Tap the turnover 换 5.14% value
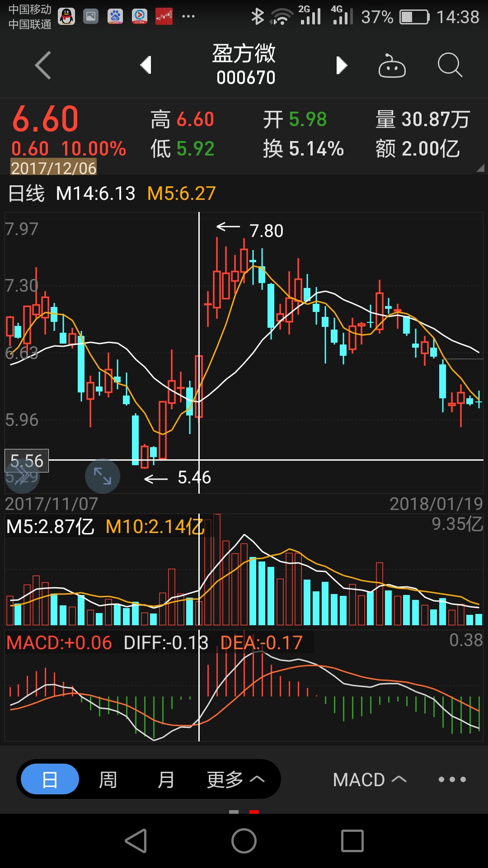Viewport: 488px width, 868px height. coord(303,149)
